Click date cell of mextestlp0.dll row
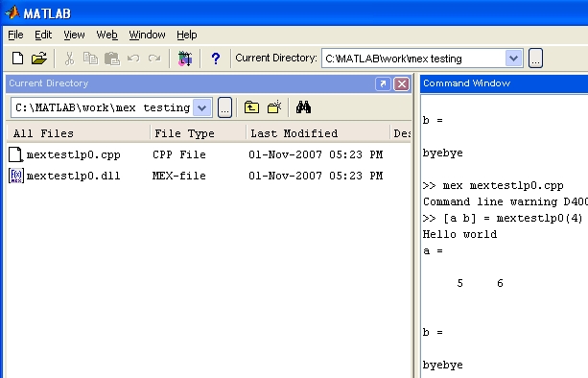Viewport: 588px width, 378px height. [x=316, y=176]
